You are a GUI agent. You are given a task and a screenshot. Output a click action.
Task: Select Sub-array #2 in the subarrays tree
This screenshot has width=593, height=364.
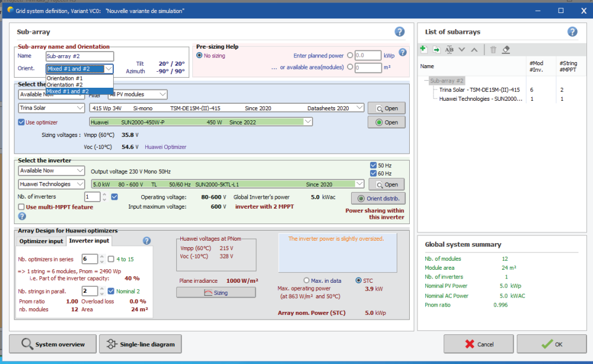(447, 81)
